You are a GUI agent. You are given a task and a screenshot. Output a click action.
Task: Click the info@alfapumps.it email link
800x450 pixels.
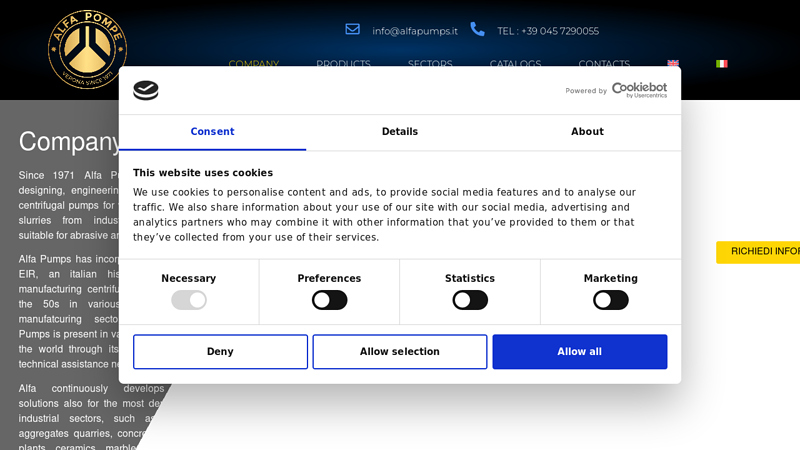tap(415, 31)
